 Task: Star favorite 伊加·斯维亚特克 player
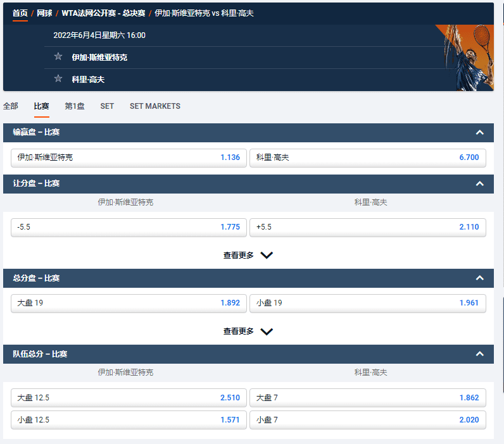(x=58, y=57)
